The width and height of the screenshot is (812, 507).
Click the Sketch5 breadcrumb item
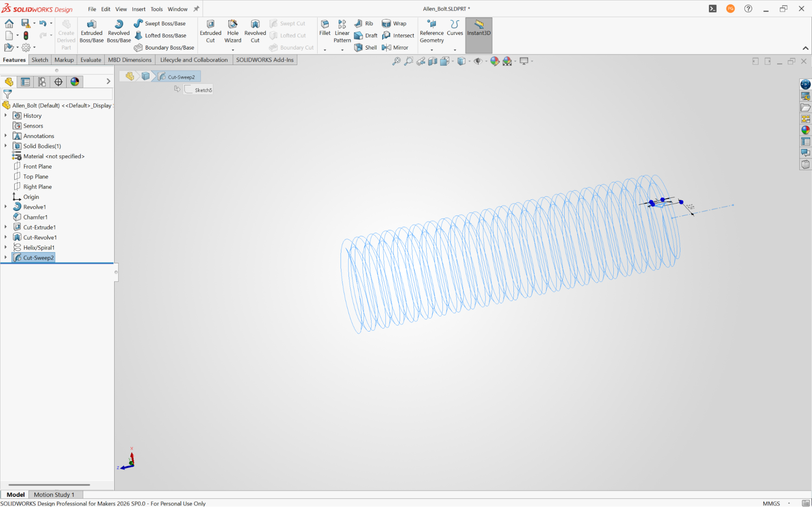coord(198,90)
